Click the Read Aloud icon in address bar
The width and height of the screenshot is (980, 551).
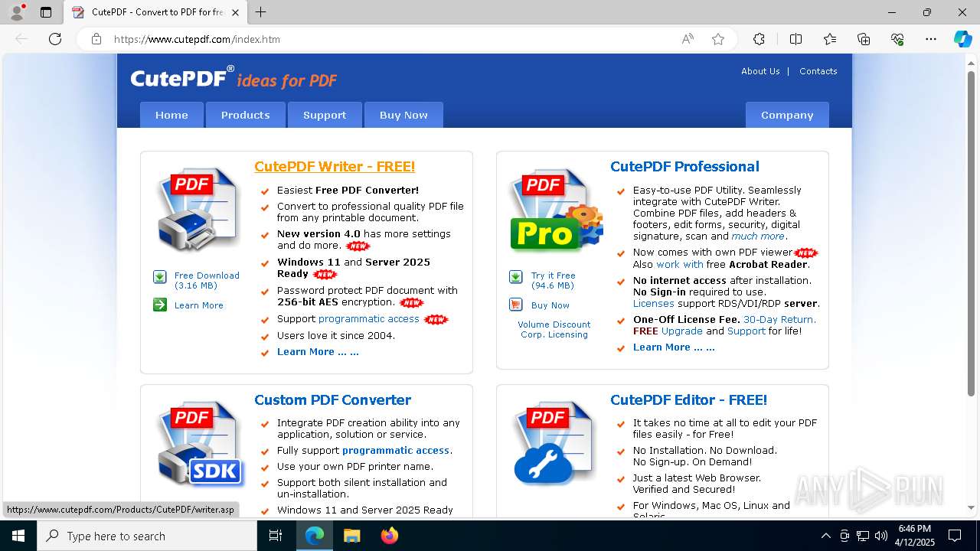coord(688,39)
